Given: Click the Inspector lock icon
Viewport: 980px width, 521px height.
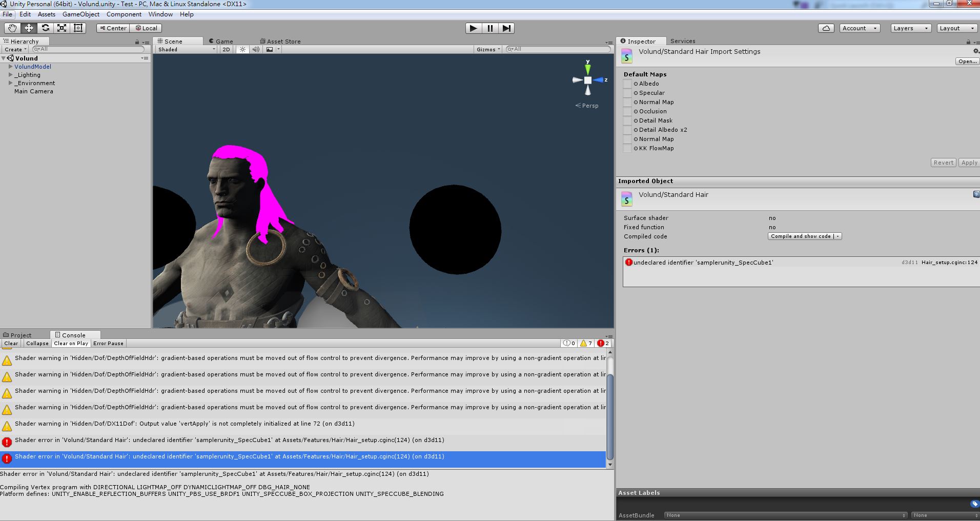Looking at the screenshot, I should tap(968, 42).
